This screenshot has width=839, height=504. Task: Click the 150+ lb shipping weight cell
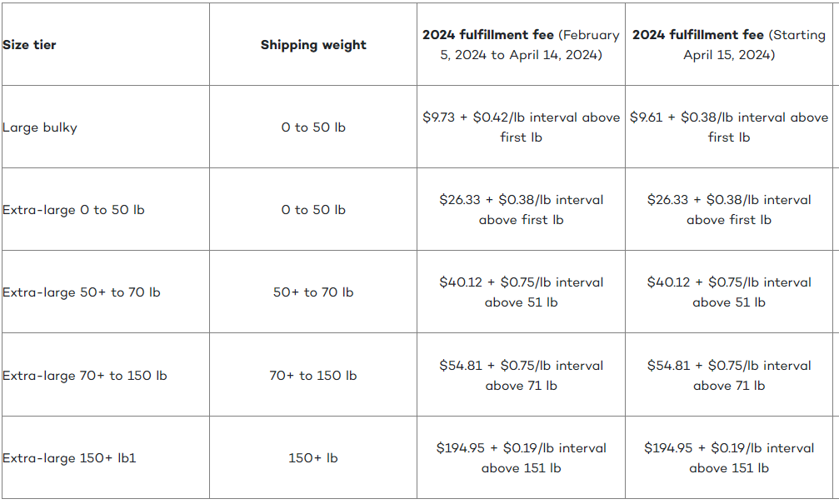point(313,457)
